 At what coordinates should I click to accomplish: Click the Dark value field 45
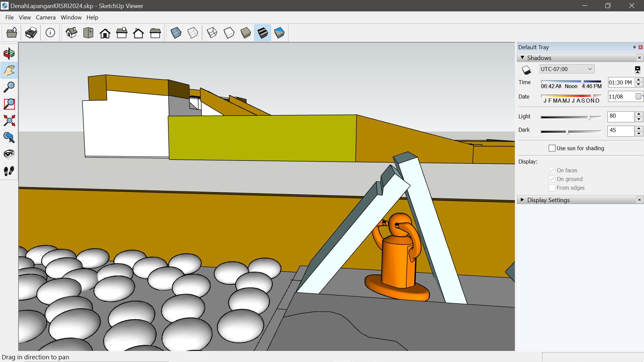[621, 131]
